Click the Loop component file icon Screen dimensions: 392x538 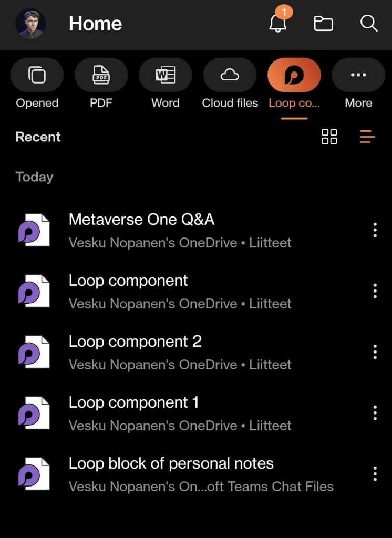pos(34,291)
